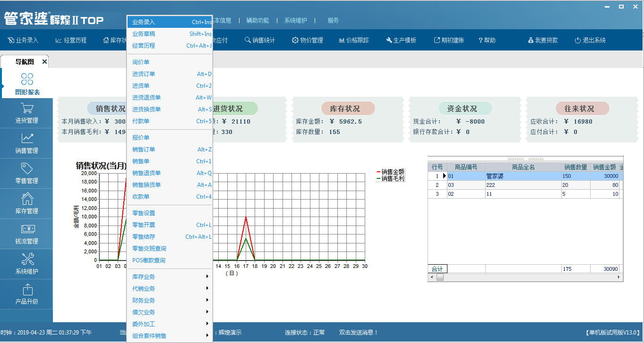Expand 借欠业务 submenu
Viewport: 644px width, 343px height.
170,312
